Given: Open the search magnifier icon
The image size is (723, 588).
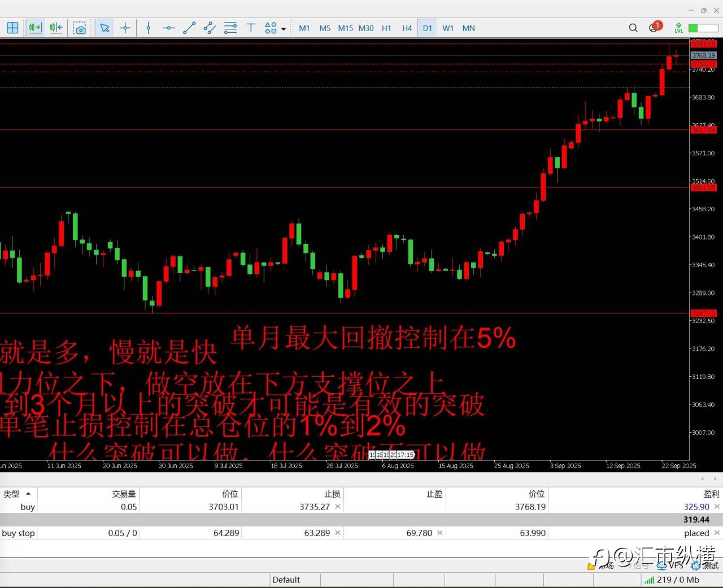Looking at the screenshot, I should pyautogui.click(x=633, y=28).
